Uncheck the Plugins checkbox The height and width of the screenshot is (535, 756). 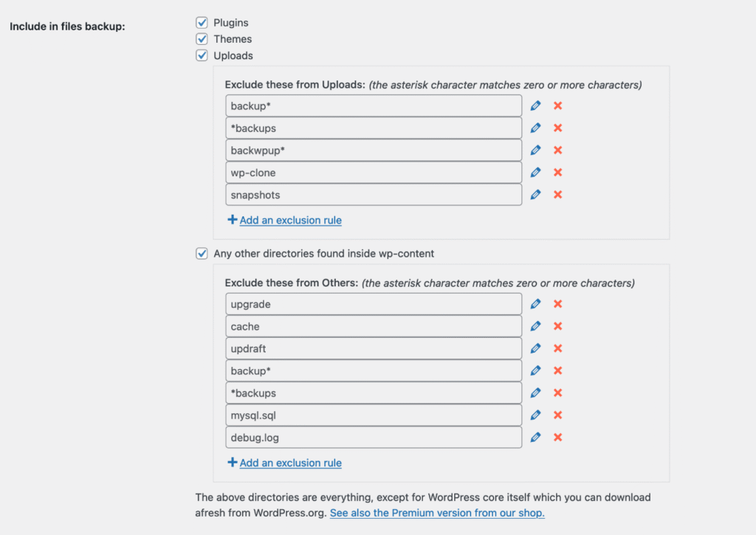coord(202,23)
